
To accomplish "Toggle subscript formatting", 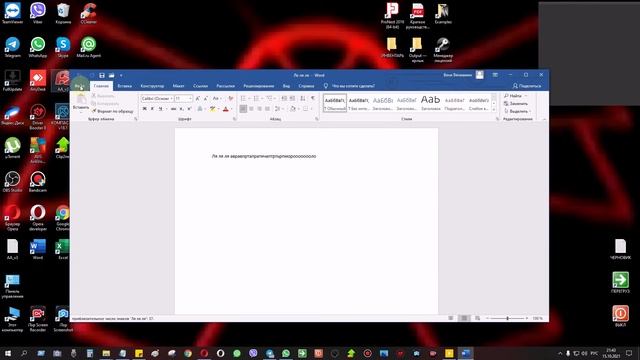I will (x=181, y=109).
